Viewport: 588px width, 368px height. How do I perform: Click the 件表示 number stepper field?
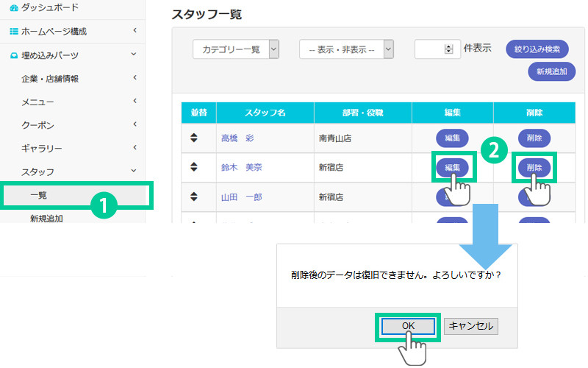click(437, 49)
